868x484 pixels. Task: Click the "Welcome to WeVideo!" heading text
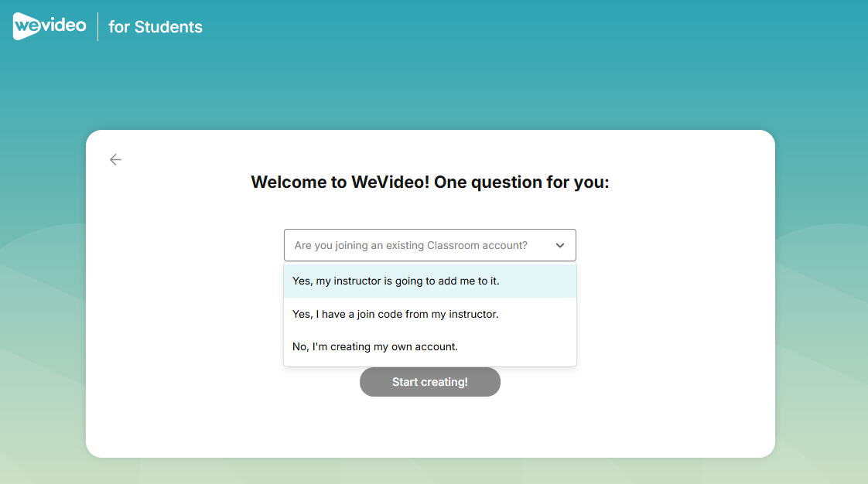(340, 182)
